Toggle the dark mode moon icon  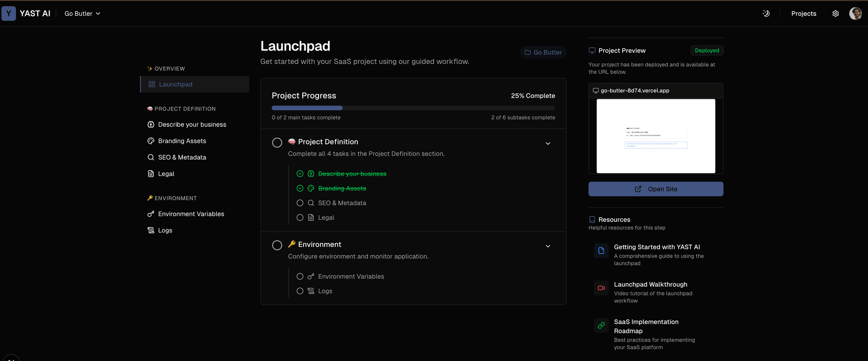[766, 14]
